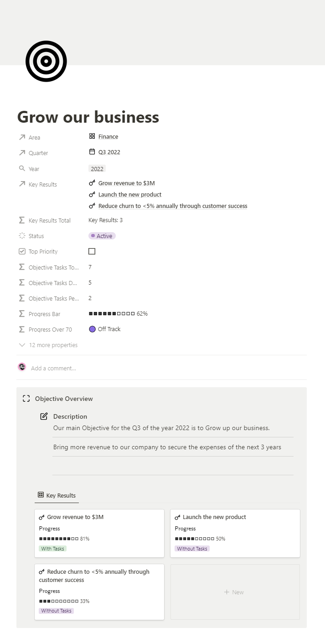The image size is (325, 644).
Task: Click the spinner icon beside Status property
Action: [x=22, y=236]
